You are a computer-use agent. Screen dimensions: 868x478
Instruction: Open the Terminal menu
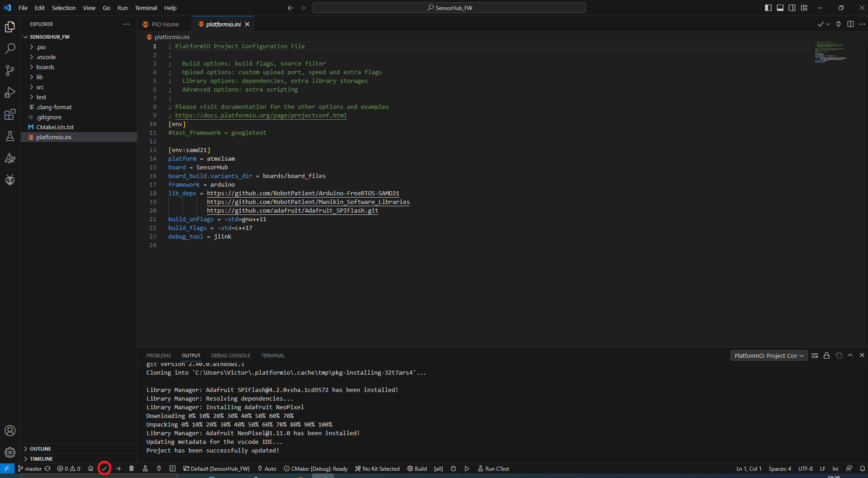point(146,8)
